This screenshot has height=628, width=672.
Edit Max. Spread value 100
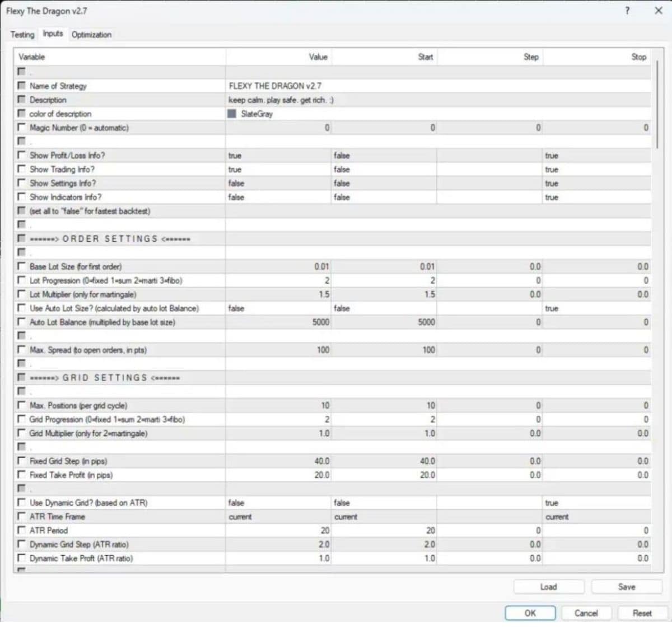(278, 350)
